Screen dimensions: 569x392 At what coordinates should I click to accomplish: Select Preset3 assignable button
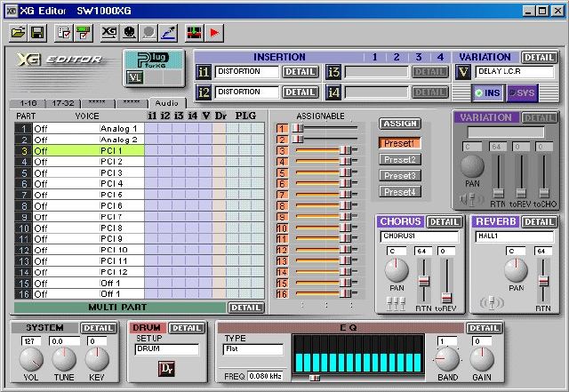(399, 175)
